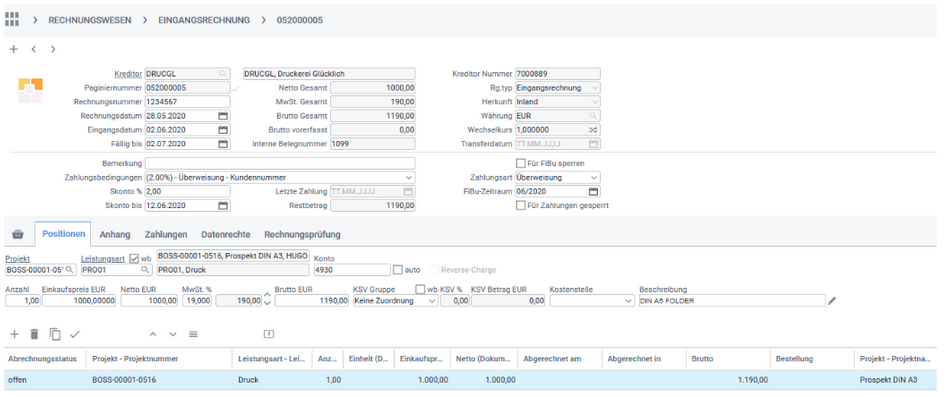Toggle the auto checkbox beside Konto

coord(397,270)
